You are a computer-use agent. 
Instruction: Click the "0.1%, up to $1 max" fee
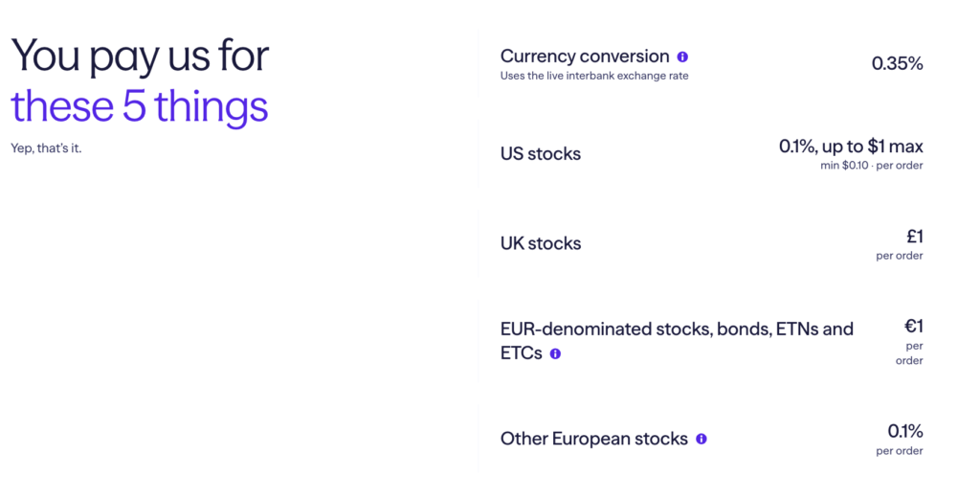[x=851, y=147]
